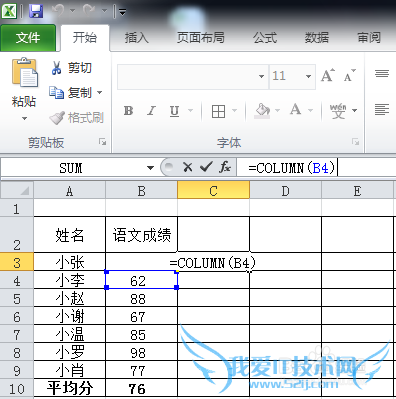Open Insert Function fx dialog
Screen dimensions: 396x399
coord(225,167)
